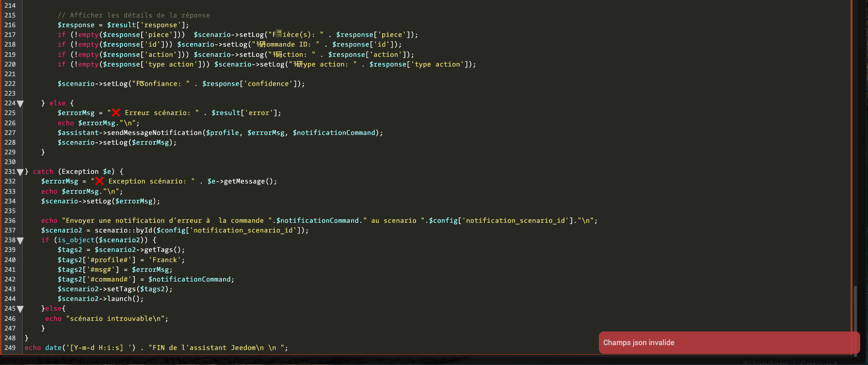Click "$response['confidence']" on line 222
This screenshot has width=868, height=365.
point(249,83)
